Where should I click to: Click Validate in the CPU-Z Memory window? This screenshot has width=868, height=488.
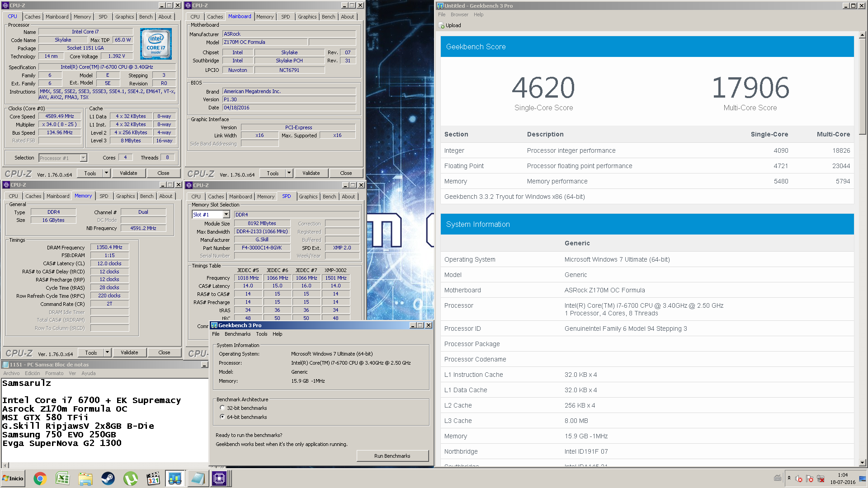point(129,352)
